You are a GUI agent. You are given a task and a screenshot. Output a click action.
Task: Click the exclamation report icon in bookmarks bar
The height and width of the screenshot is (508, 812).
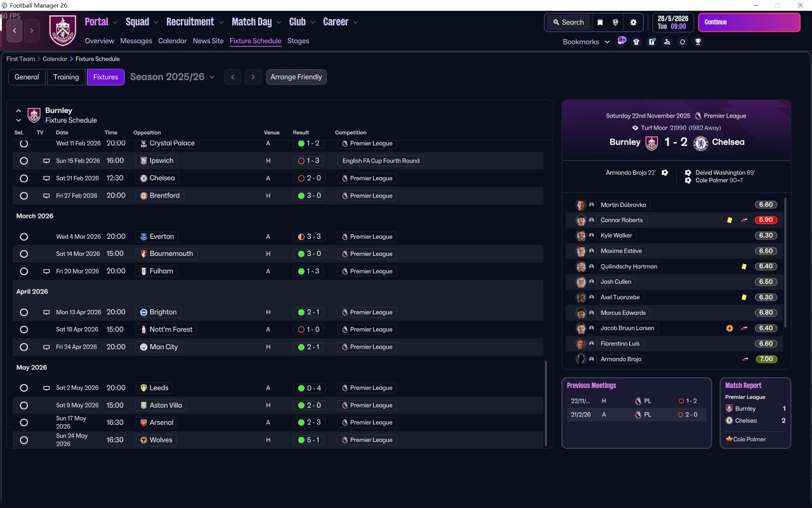[x=652, y=42]
